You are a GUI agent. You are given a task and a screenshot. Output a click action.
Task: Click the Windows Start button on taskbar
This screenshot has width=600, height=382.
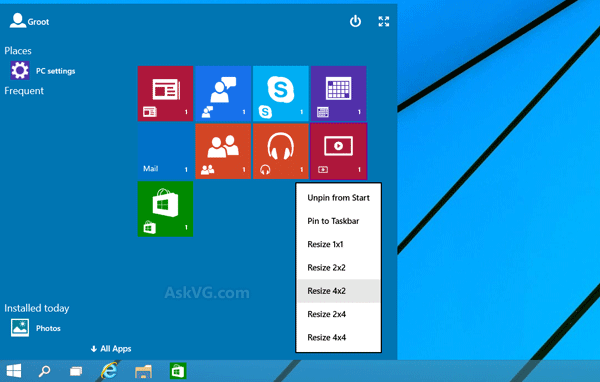pos(14,371)
